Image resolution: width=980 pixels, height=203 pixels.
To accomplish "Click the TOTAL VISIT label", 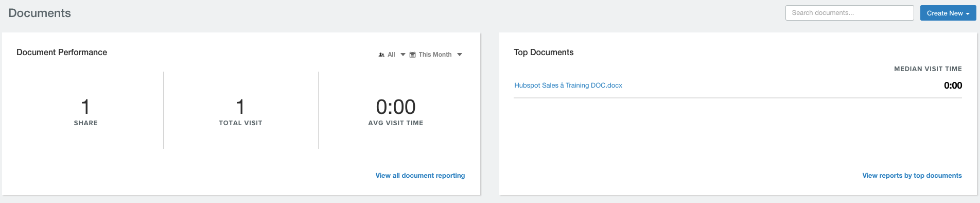I will [241, 123].
